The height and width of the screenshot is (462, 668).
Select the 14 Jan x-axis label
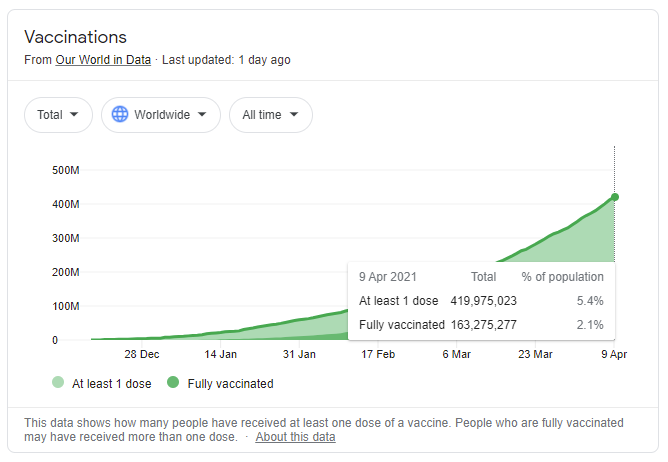pos(220,354)
